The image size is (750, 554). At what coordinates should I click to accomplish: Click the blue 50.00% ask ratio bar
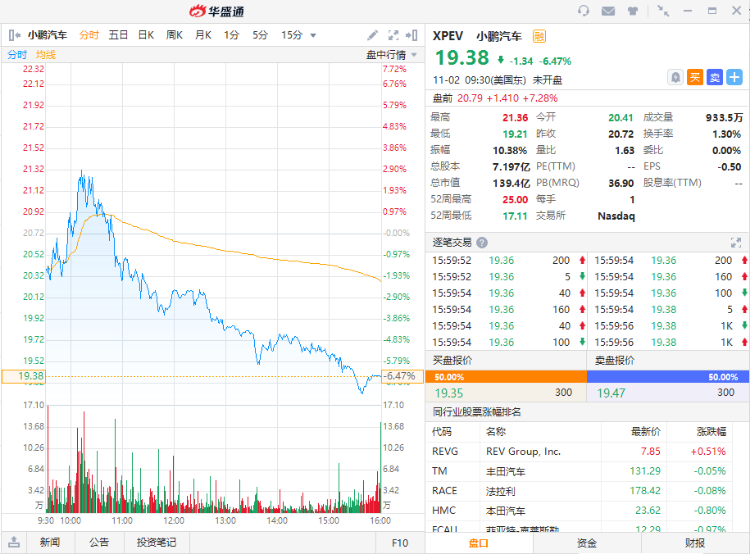pyautogui.click(x=668, y=377)
